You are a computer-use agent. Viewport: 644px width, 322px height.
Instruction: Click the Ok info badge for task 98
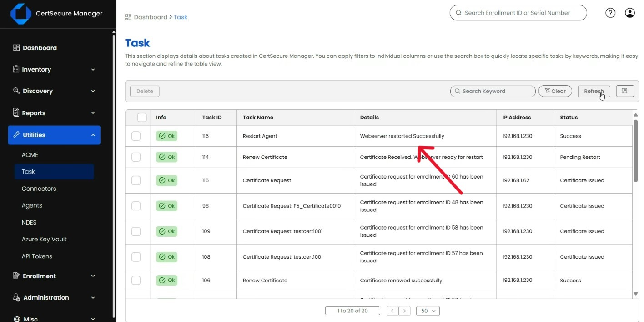166,206
